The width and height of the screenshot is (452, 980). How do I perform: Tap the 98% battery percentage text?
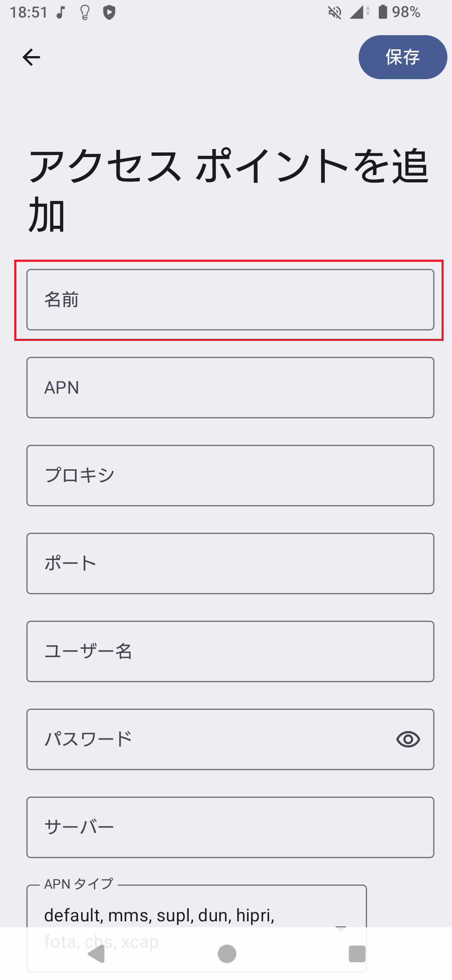coord(405,13)
